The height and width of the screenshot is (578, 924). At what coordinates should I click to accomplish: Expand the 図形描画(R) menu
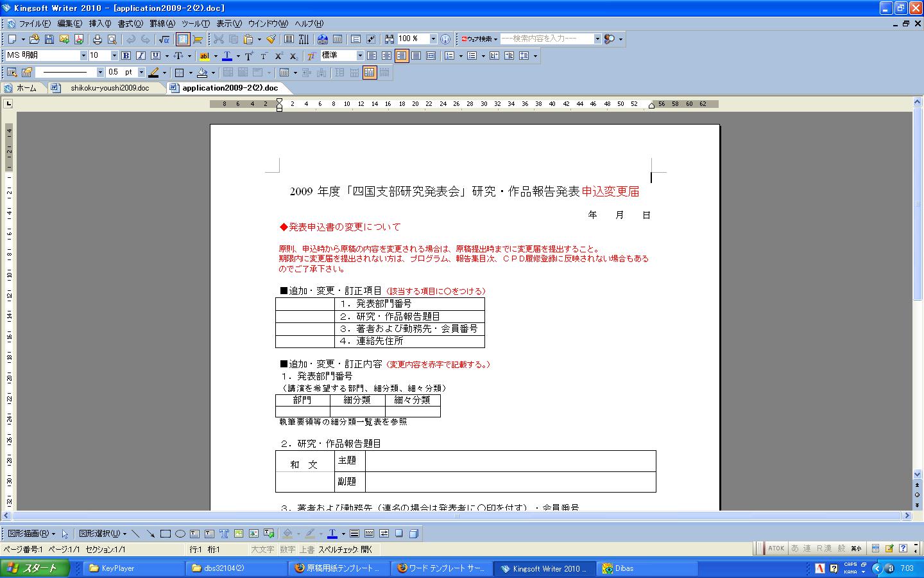point(31,534)
